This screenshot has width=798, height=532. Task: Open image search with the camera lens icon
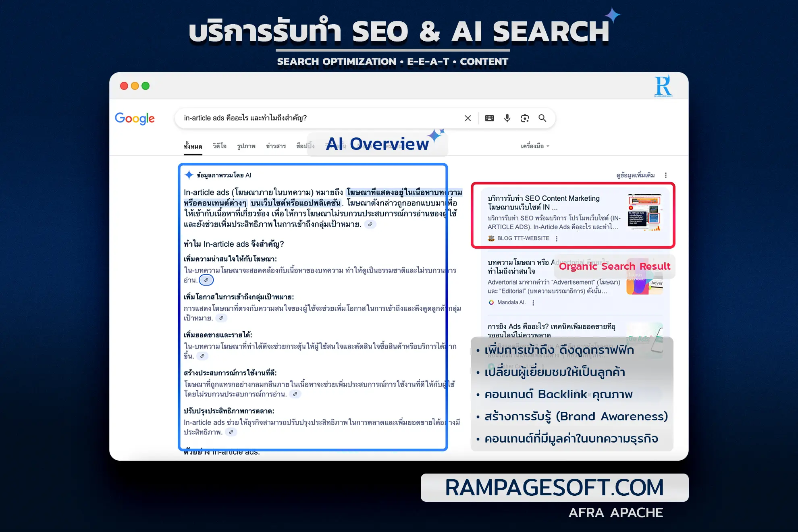(525, 118)
